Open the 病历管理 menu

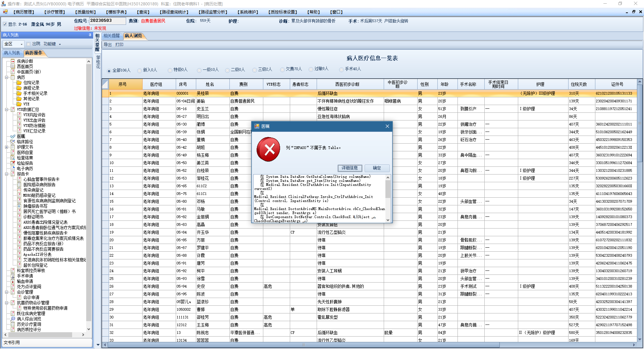coord(23,12)
